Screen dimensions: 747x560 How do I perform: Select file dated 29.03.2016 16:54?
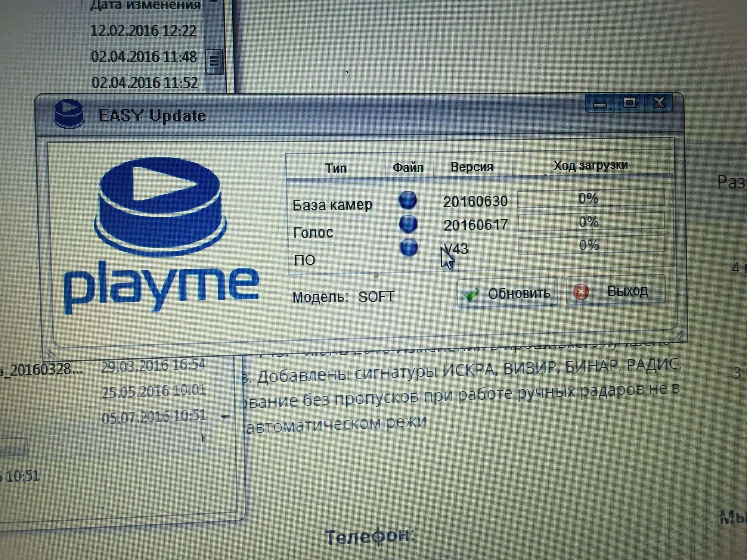(154, 366)
